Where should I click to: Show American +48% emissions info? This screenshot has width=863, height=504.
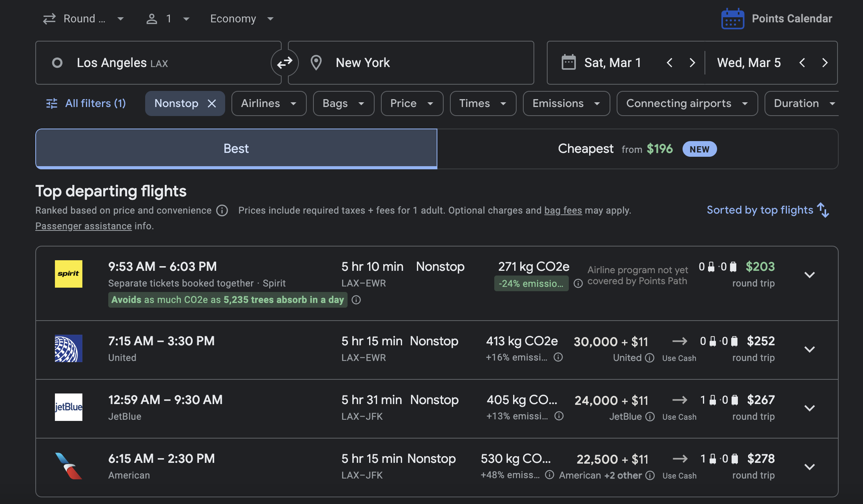tap(550, 475)
